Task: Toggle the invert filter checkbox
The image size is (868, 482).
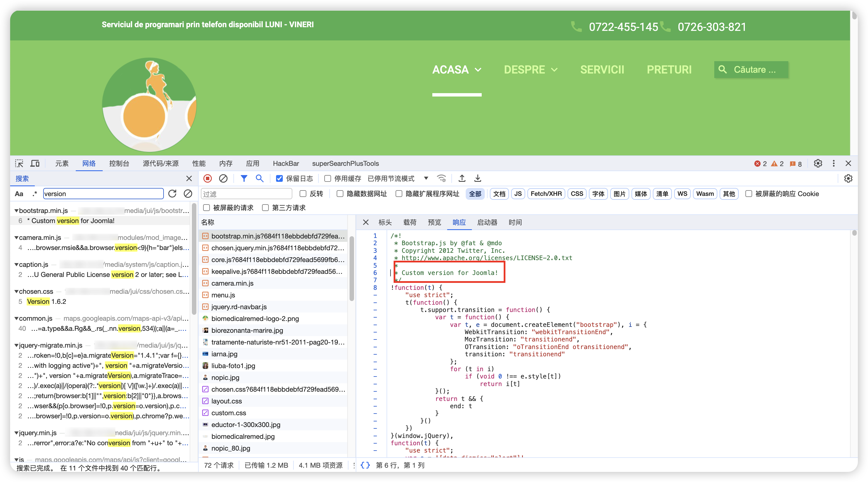Action: (303, 194)
